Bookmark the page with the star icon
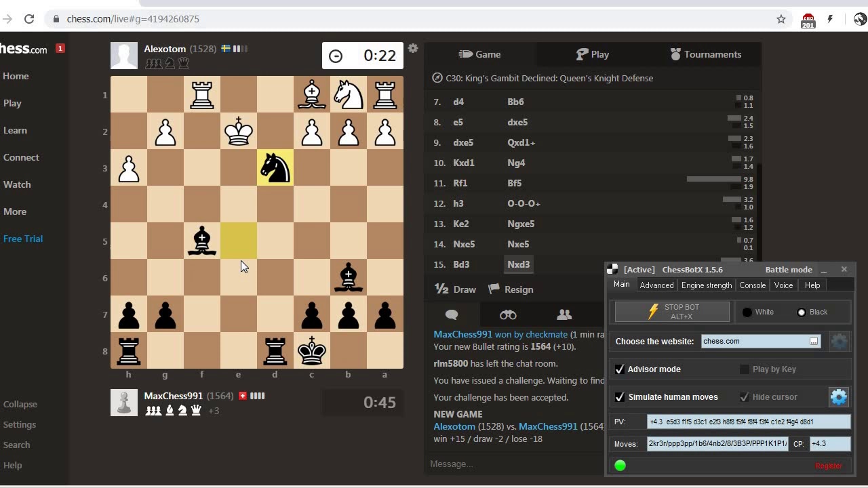Image resolution: width=868 pixels, height=488 pixels. (781, 19)
